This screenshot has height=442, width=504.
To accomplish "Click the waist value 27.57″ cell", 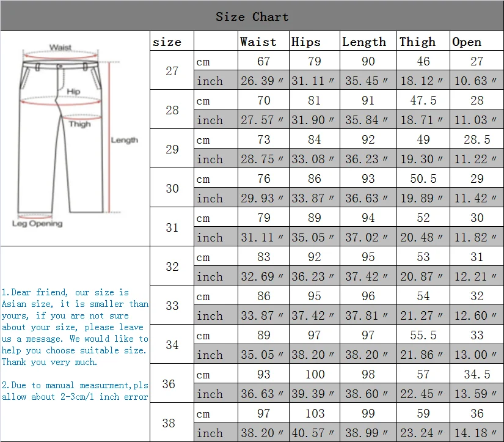I will (x=263, y=120).
